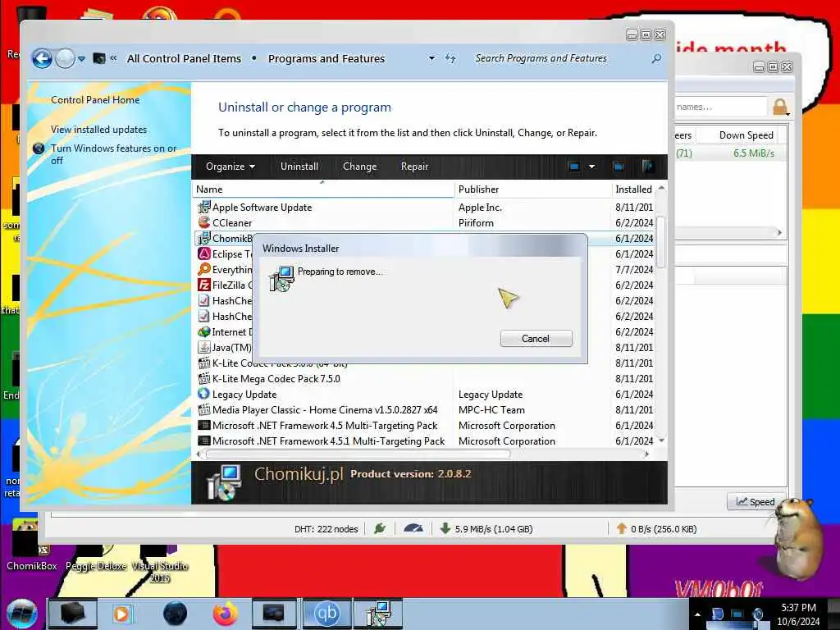Click the qBittorrent taskbar button
This screenshot has width=840, height=630.
coord(326,614)
